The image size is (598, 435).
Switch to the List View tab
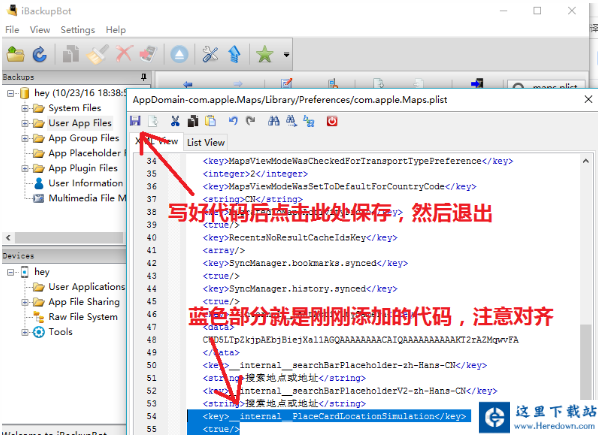click(x=206, y=143)
